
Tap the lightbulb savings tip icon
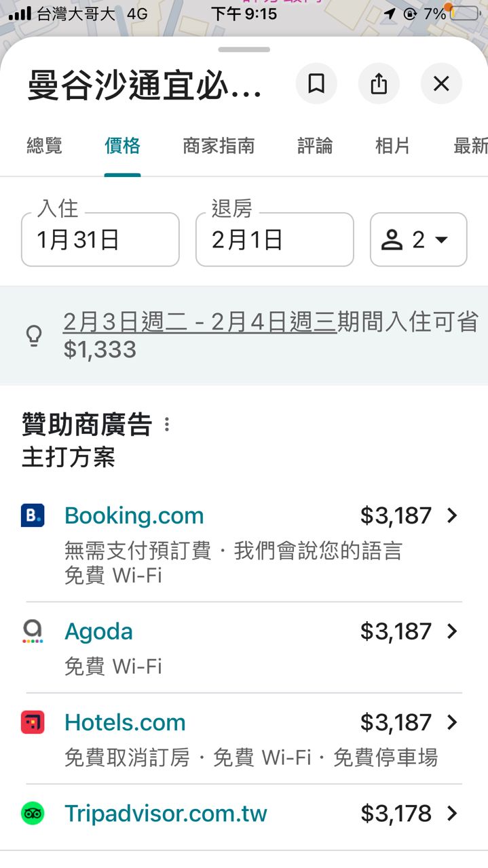[x=34, y=336]
